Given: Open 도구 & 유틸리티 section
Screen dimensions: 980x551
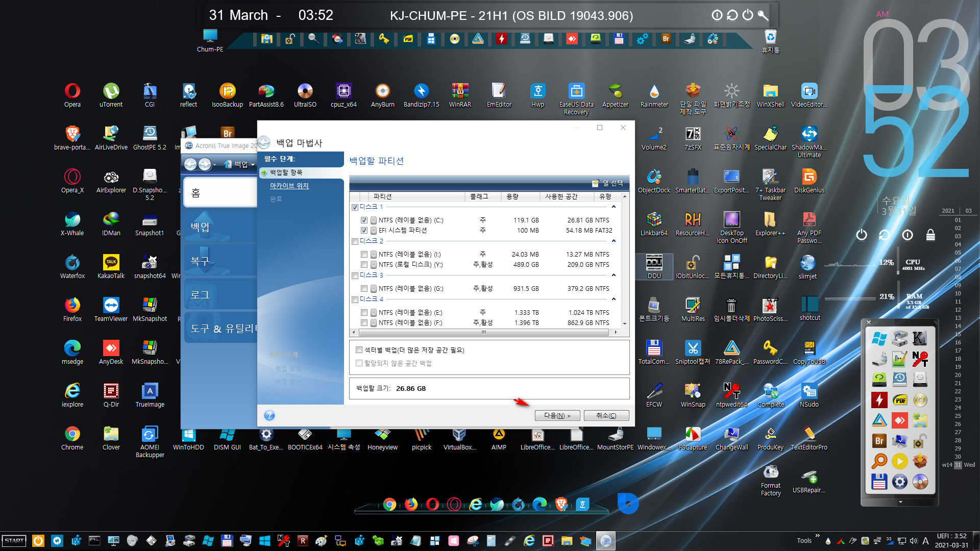Looking at the screenshot, I should 220,329.
